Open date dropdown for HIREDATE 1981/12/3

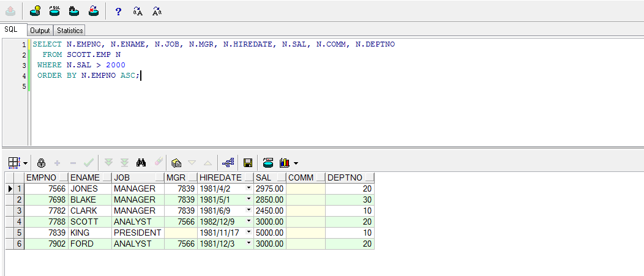pos(249,244)
